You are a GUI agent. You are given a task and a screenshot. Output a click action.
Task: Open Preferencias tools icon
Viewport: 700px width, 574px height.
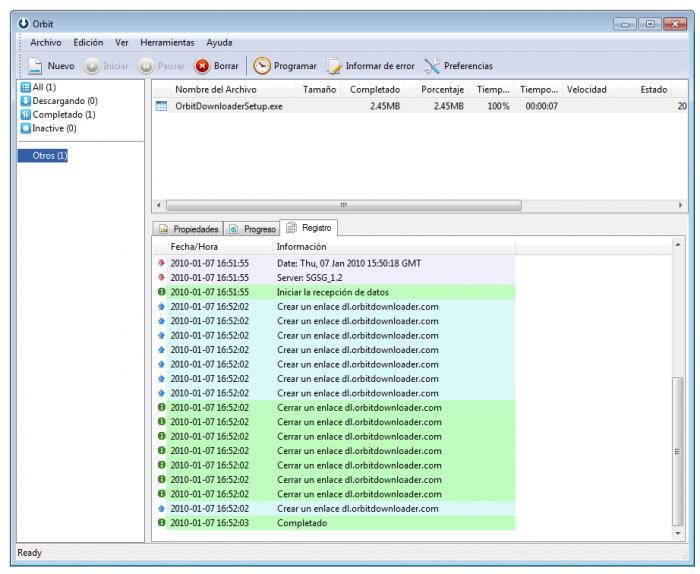431,66
